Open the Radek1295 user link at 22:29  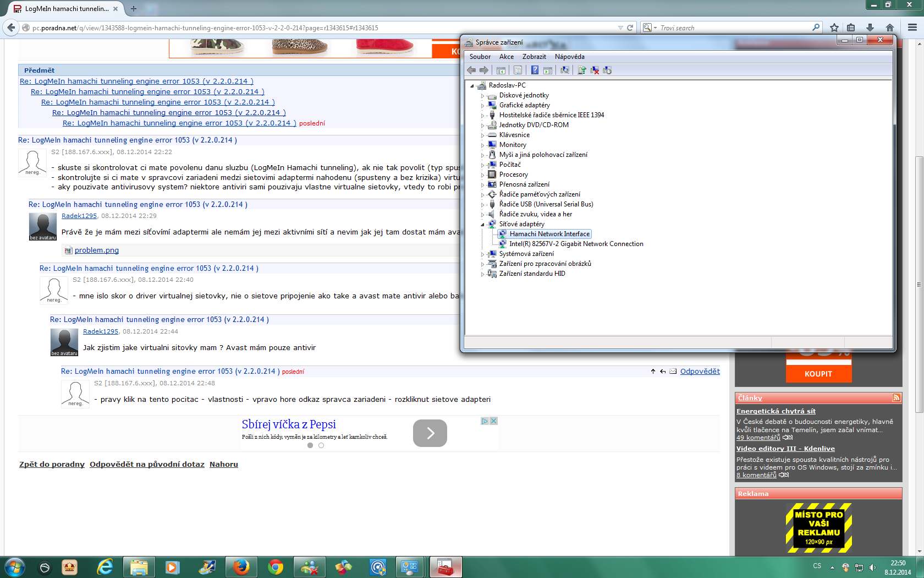click(79, 216)
